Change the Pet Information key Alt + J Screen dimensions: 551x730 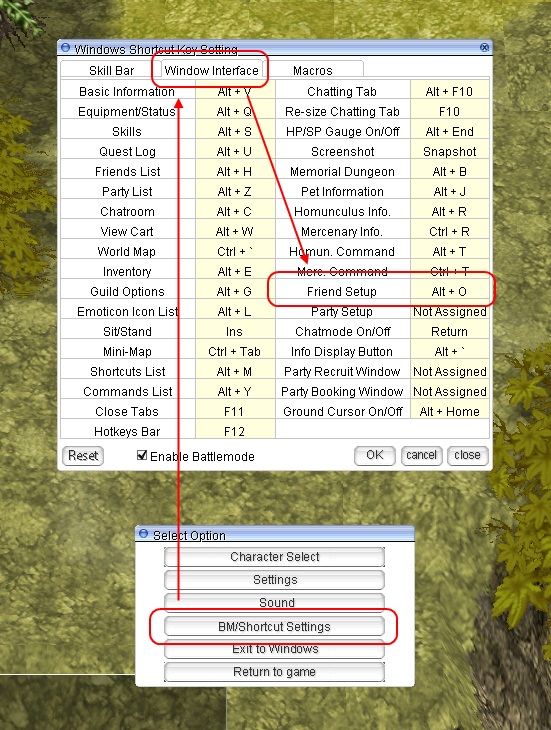click(450, 191)
